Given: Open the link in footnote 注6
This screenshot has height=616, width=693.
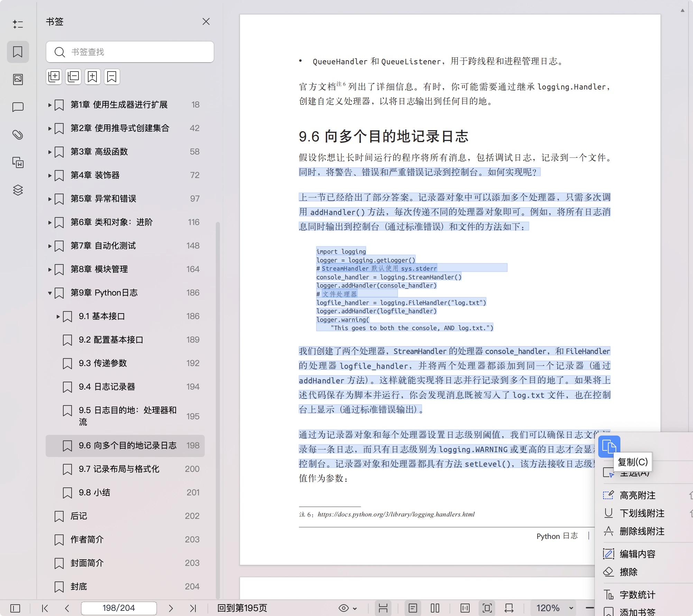Looking at the screenshot, I should (x=396, y=514).
